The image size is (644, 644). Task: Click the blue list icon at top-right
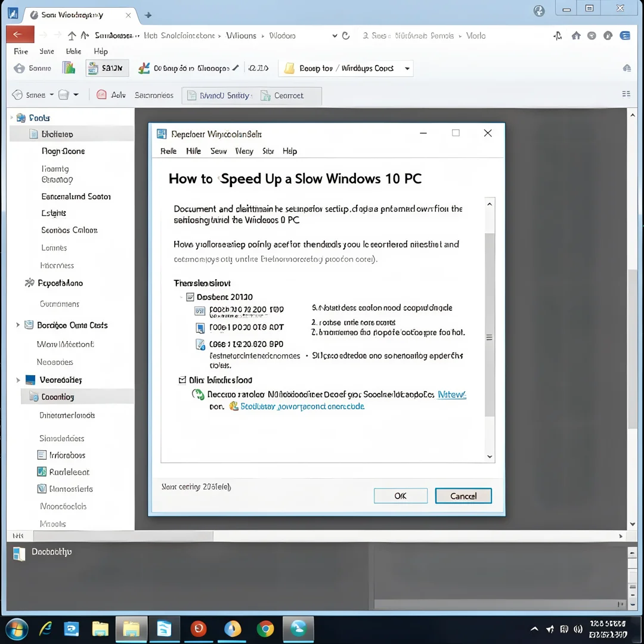tap(625, 36)
